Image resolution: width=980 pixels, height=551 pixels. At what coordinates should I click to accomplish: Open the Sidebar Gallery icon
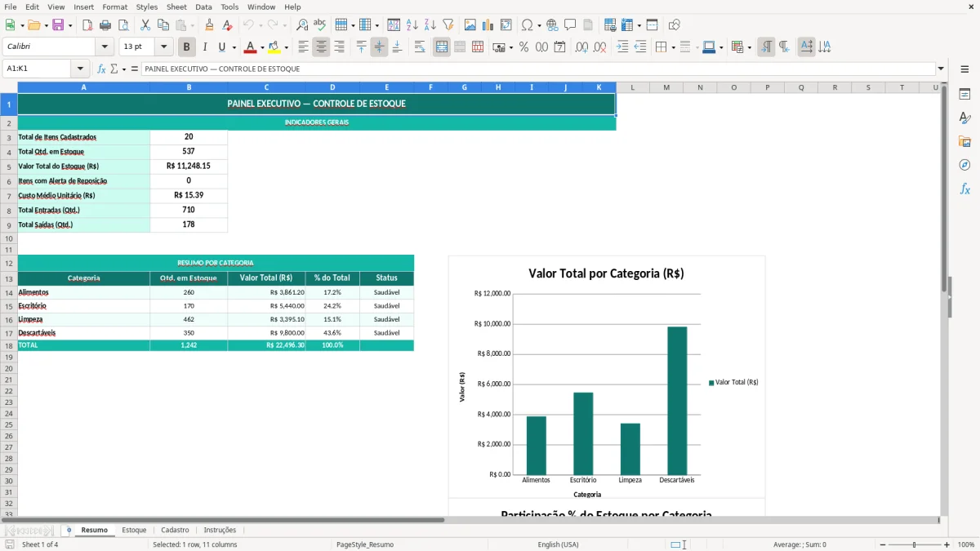click(x=964, y=141)
